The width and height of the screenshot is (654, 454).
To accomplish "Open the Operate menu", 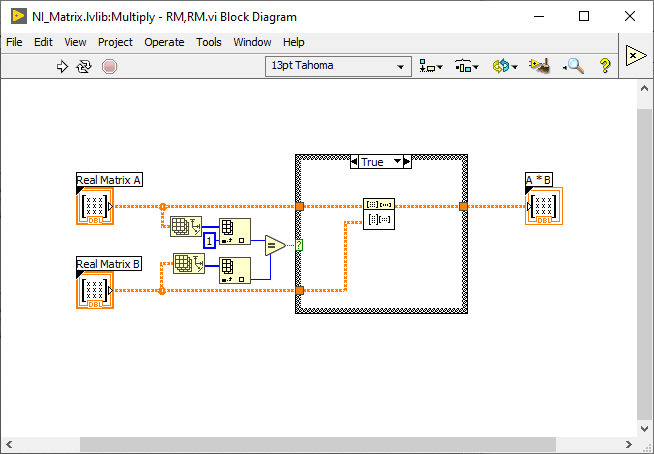I will (164, 42).
